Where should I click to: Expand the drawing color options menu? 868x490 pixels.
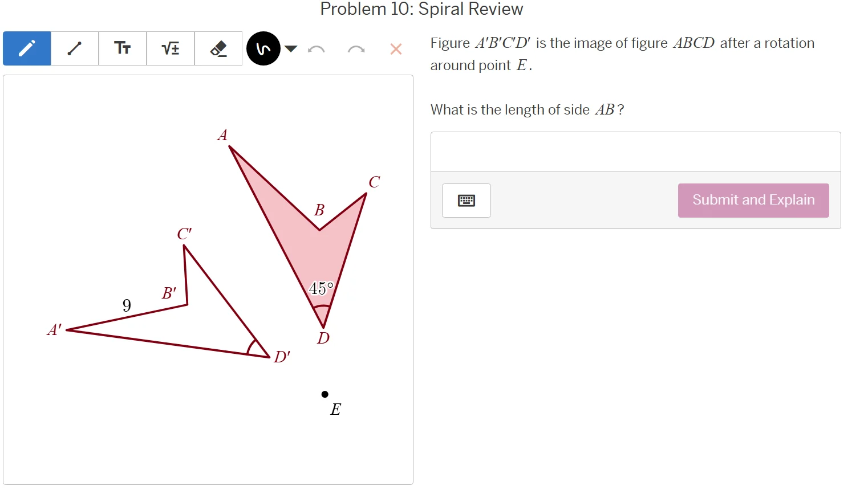(291, 50)
